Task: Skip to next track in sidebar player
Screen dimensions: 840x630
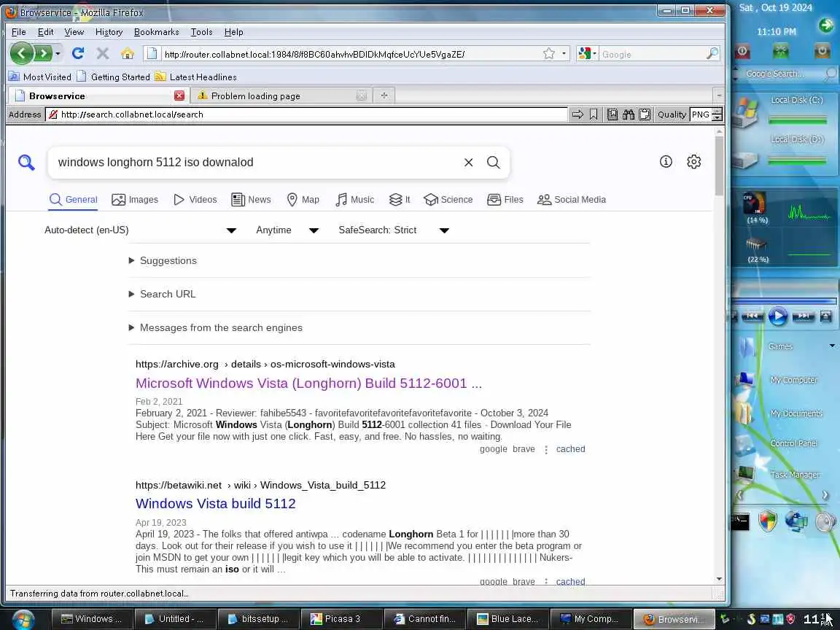Action: (804, 316)
